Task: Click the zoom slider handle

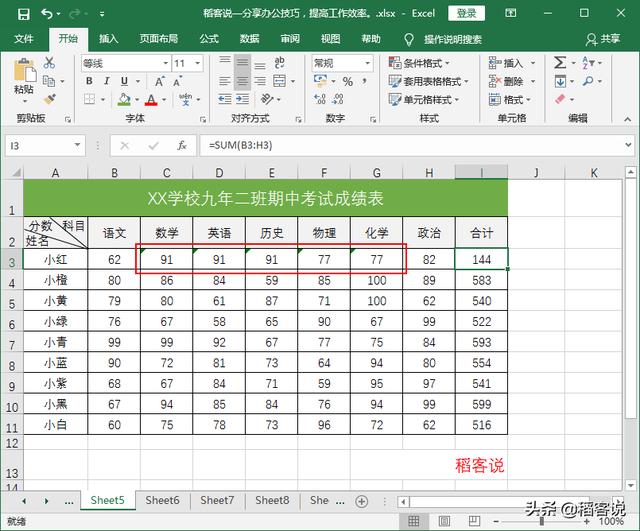Action: click(542, 521)
